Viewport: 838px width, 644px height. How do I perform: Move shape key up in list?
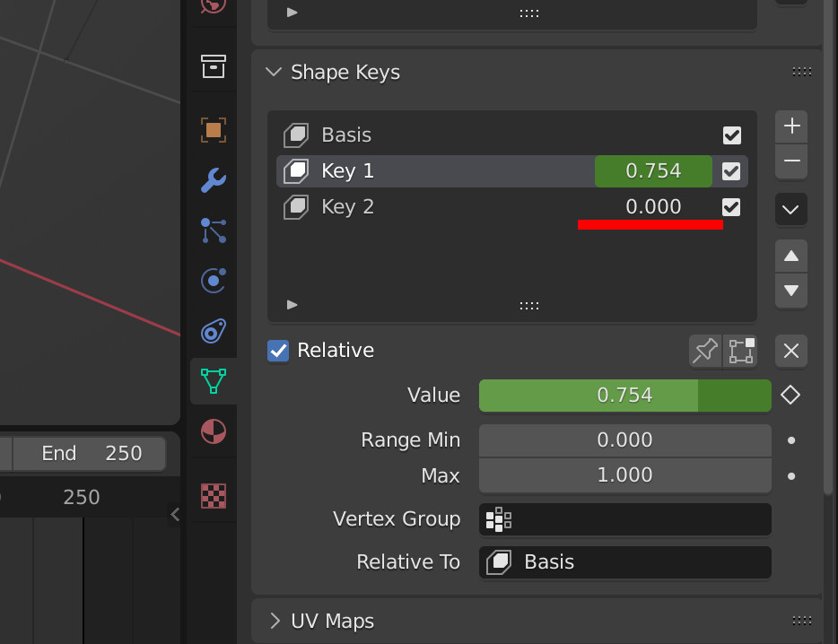coord(791,257)
